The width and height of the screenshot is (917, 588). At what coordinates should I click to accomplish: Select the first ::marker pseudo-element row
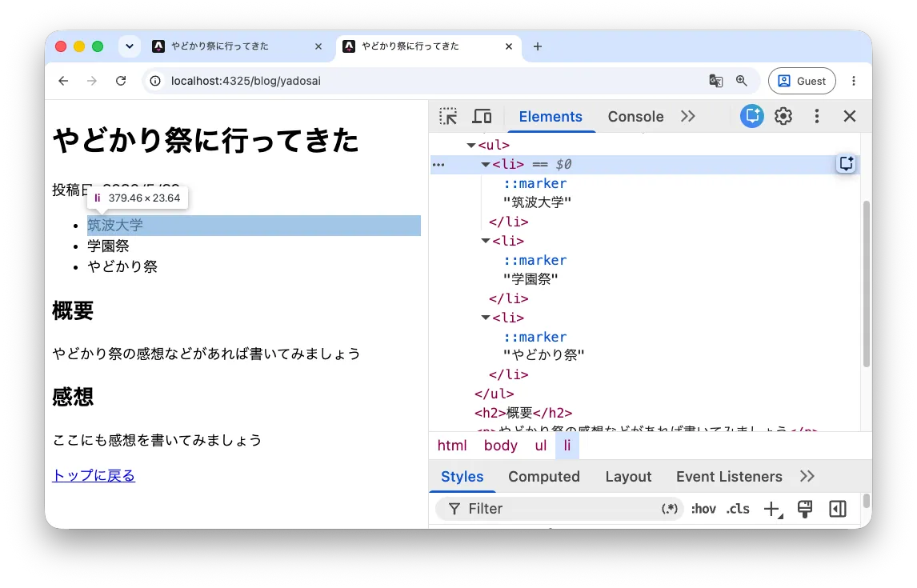(x=535, y=183)
